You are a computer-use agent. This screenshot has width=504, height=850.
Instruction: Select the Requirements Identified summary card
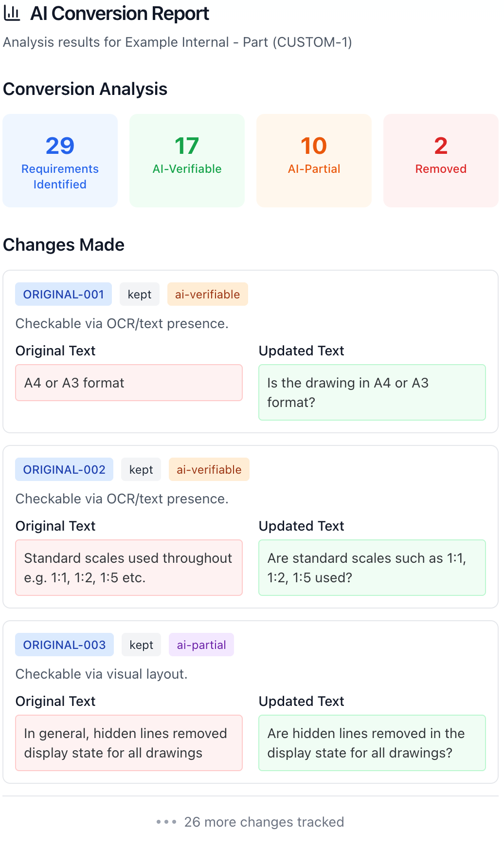[x=60, y=161]
